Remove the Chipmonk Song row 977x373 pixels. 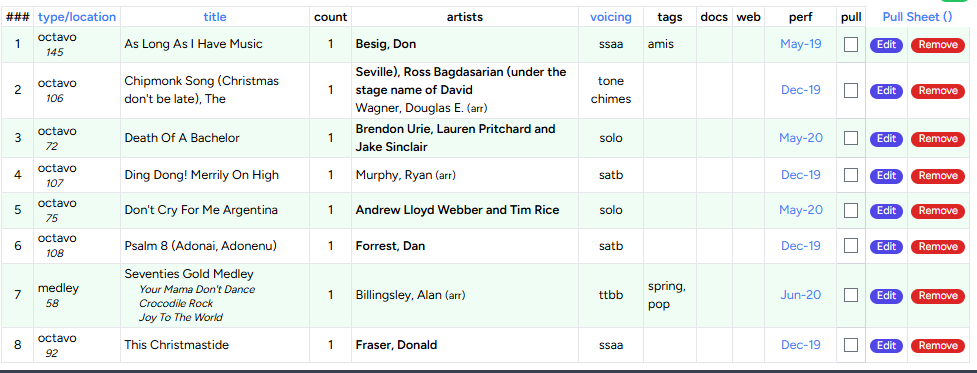click(938, 91)
